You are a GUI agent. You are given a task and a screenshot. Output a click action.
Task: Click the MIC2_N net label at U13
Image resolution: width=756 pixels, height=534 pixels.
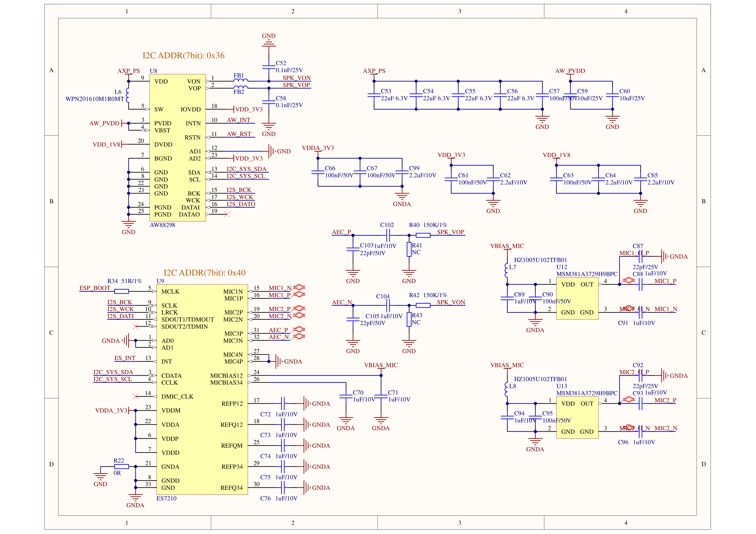[x=666, y=428]
